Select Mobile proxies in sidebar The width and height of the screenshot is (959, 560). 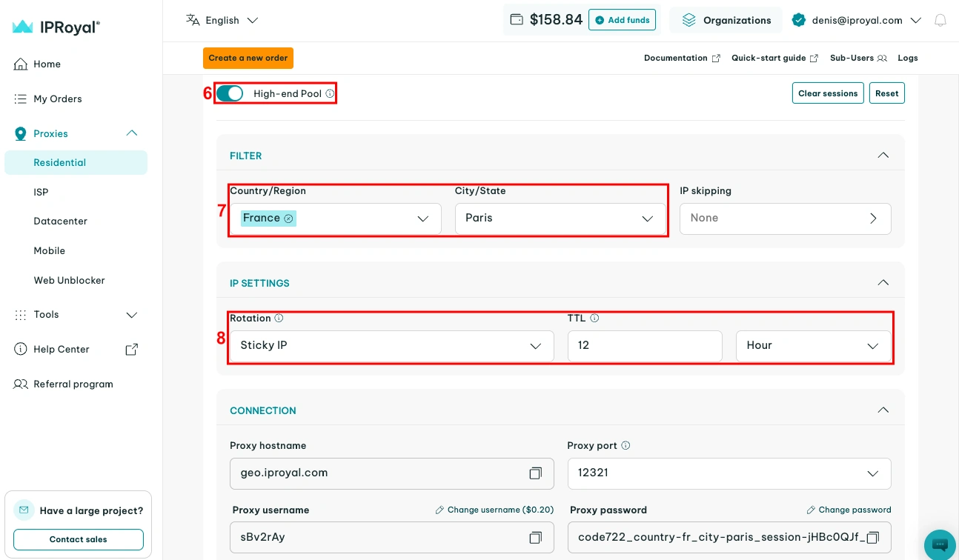pyautogui.click(x=50, y=251)
